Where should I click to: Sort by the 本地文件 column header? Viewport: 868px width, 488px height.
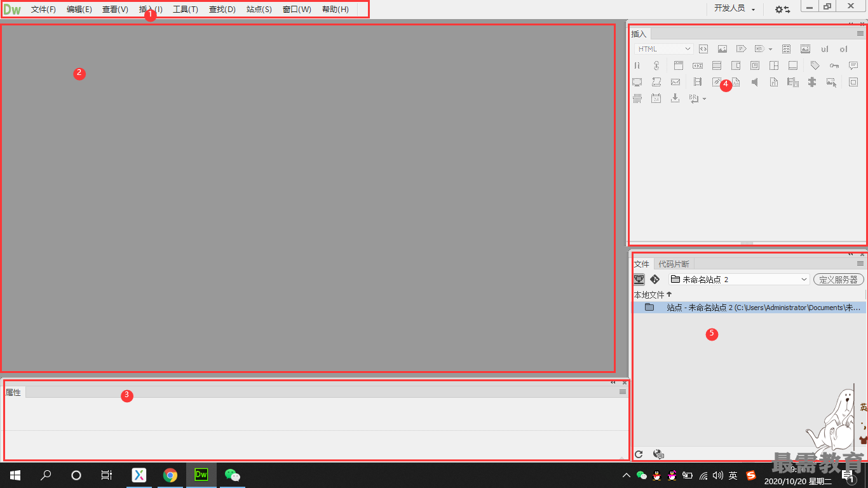pyautogui.click(x=649, y=295)
